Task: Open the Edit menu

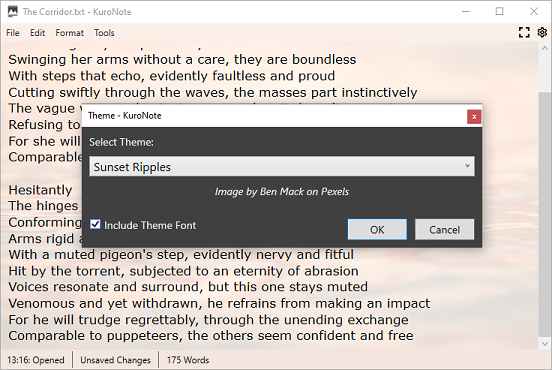Action: (x=37, y=33)
